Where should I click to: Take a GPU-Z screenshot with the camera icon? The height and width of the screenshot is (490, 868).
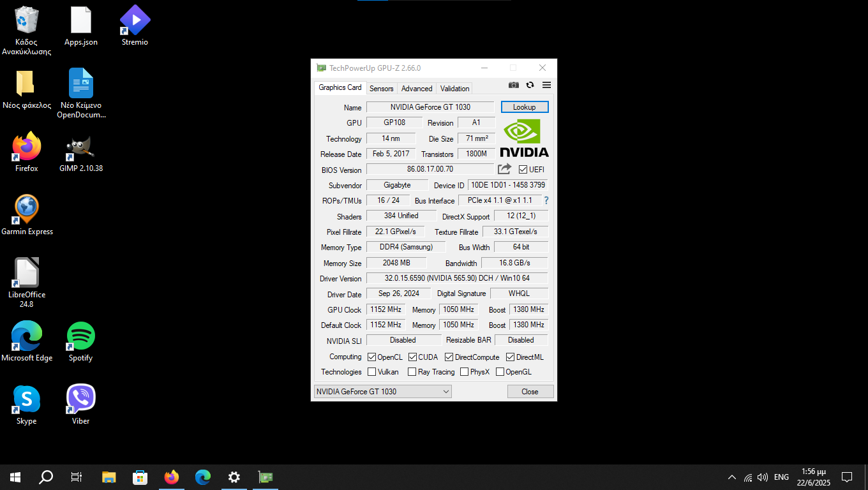[x=514, y=85]
